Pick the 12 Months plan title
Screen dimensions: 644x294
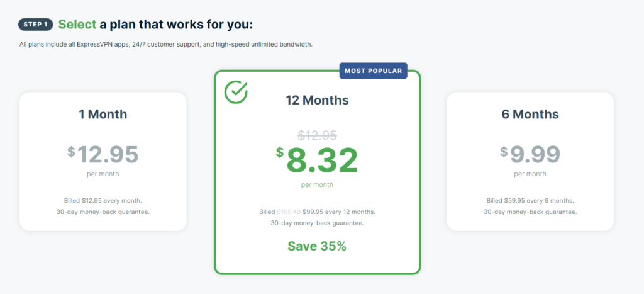point(317,100)
